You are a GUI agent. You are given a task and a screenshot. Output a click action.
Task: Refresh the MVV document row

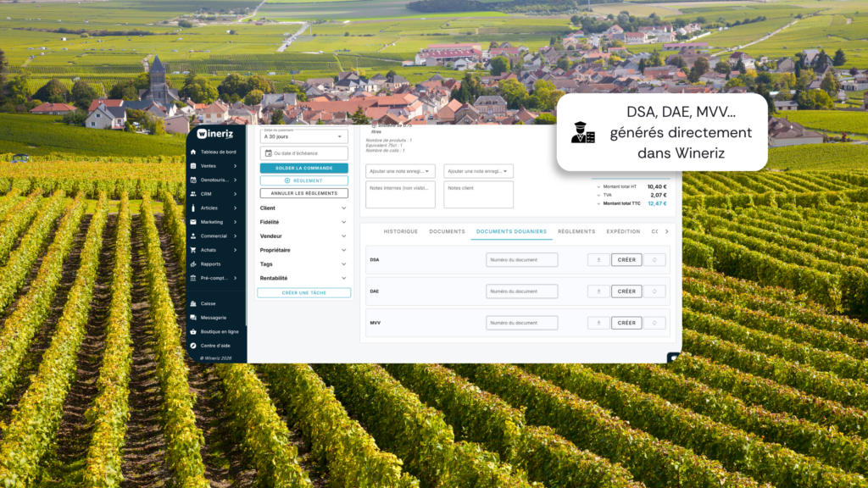(654, 323)
